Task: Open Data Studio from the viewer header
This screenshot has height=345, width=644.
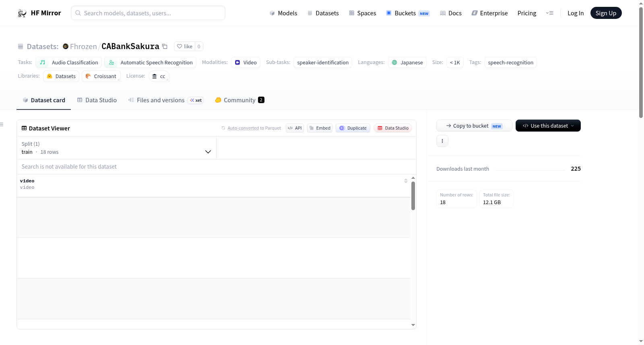Action: [393, 128]
